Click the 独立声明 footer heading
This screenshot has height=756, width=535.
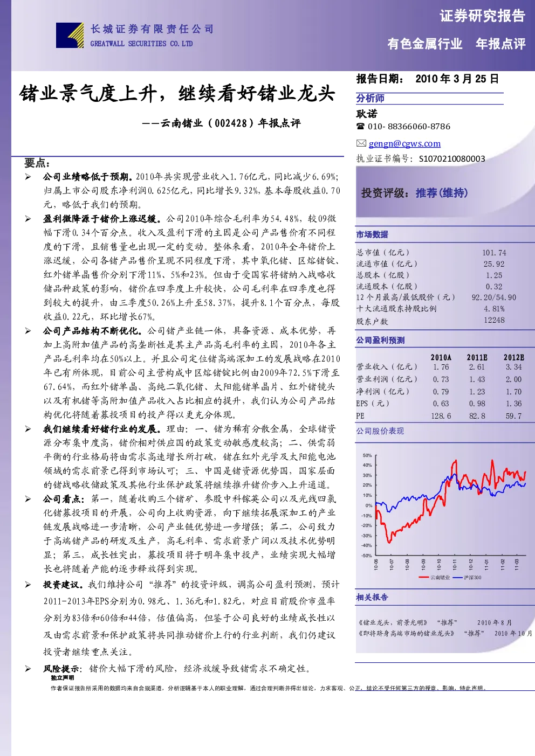pos(62,678)
